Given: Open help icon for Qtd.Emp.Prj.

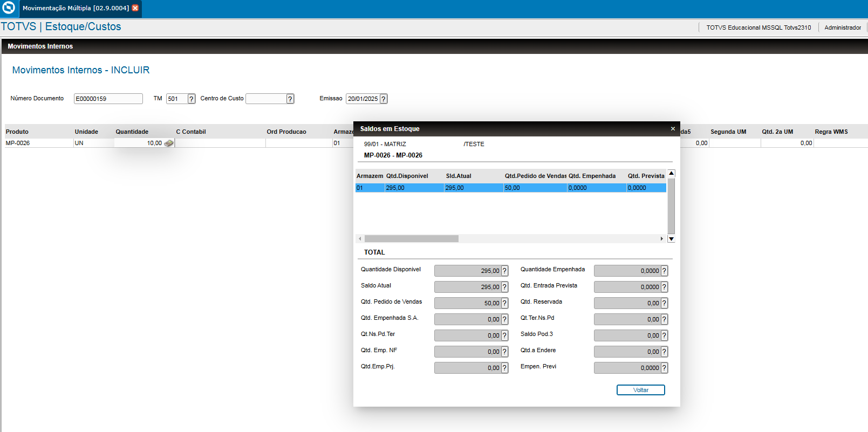Looking at the screenshot, I should (x=504, y=368).
